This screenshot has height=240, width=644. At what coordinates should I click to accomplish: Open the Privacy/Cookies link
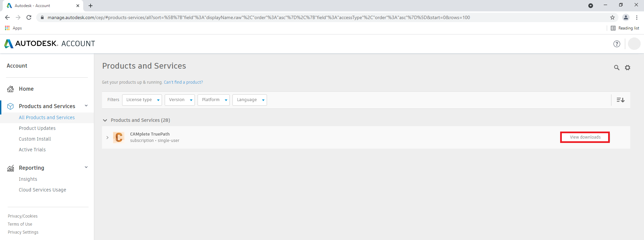[22, 216]
